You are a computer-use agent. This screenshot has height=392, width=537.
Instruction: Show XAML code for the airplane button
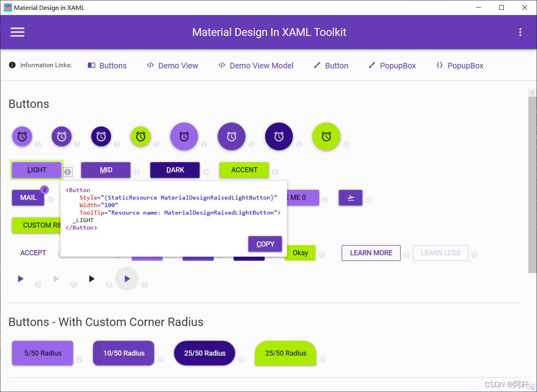pos(369,200)
